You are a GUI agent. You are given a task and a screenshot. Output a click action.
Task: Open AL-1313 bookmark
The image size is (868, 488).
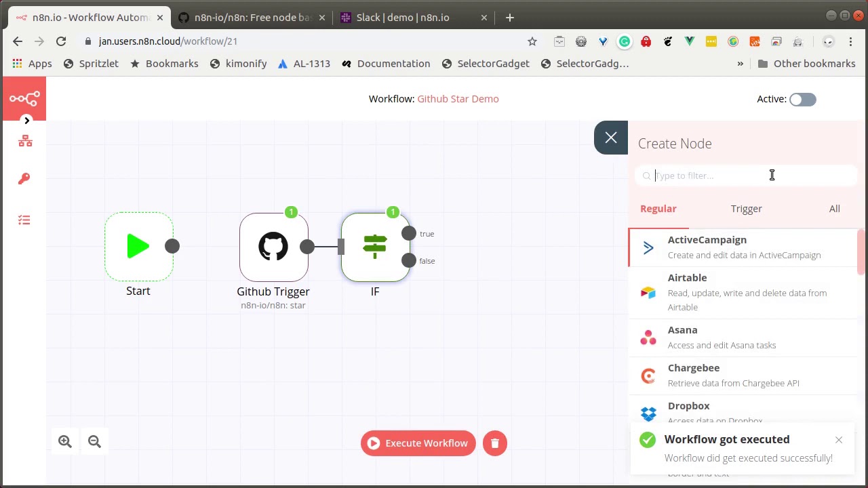304,64
